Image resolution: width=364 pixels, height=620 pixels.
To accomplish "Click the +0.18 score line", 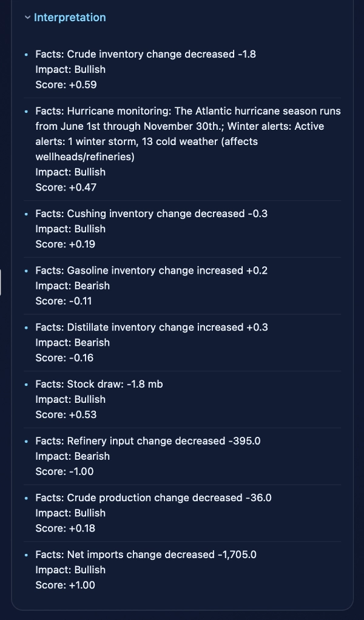I will click(66, 528).
